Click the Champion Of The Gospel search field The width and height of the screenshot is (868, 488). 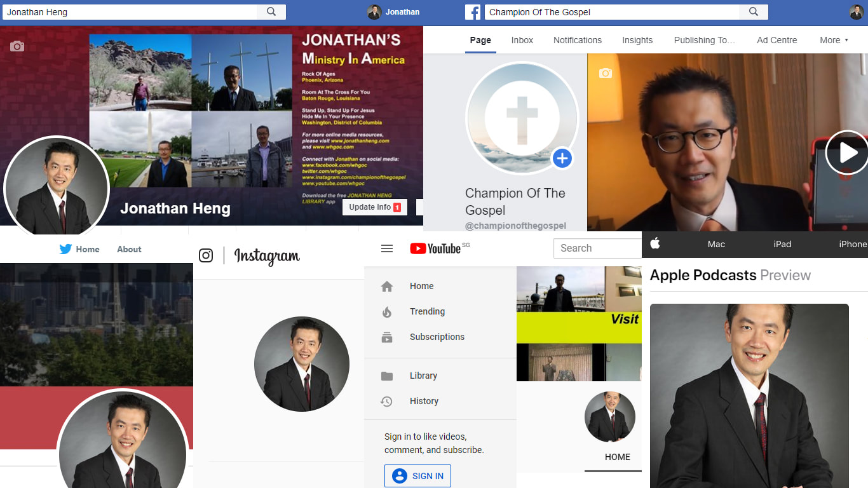pos(612,12)
